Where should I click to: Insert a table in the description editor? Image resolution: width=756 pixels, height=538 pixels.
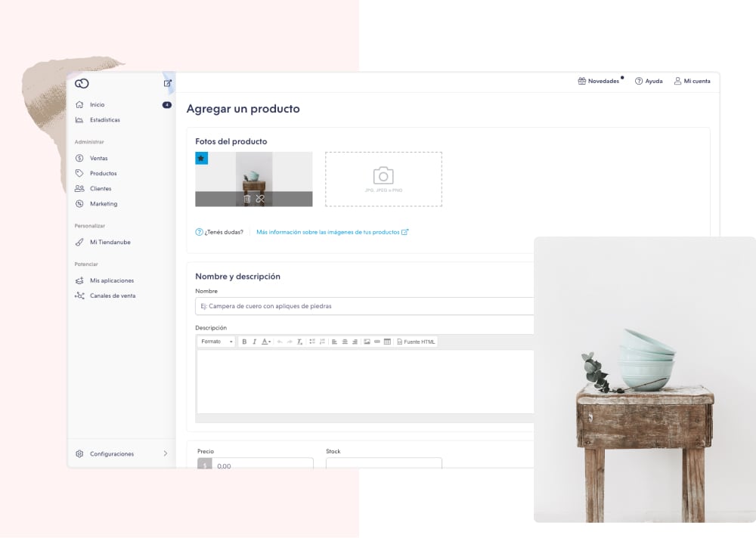[x=387, y=342]
